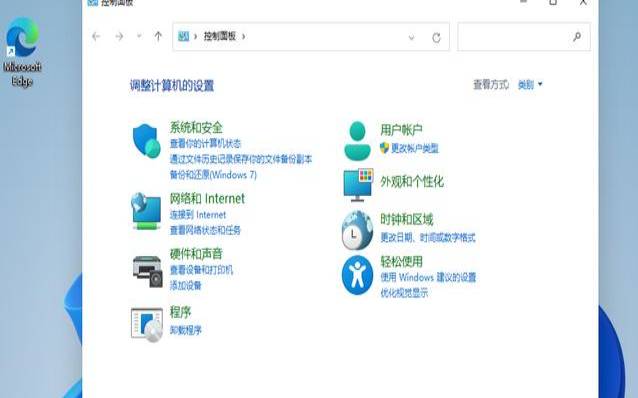This screenshot has width=638, height=398.
Task: Open the 类别 view-by dropdown
Action: tap(530, 85)
